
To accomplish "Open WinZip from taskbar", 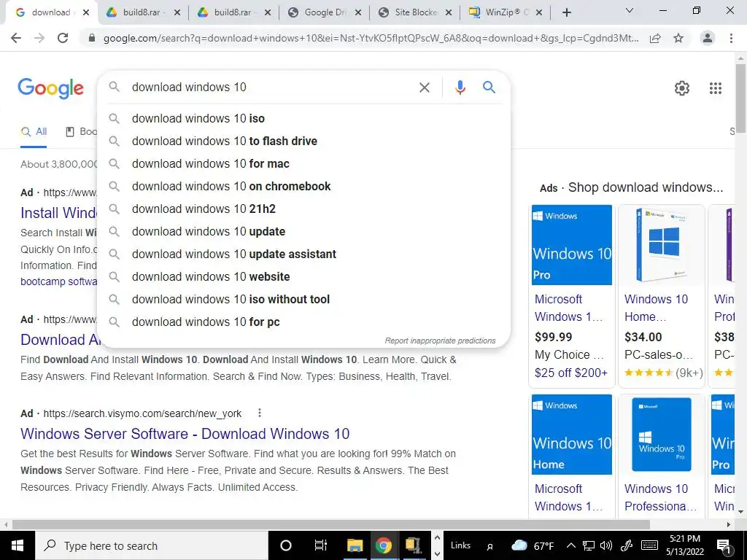I will pos(413,545).
